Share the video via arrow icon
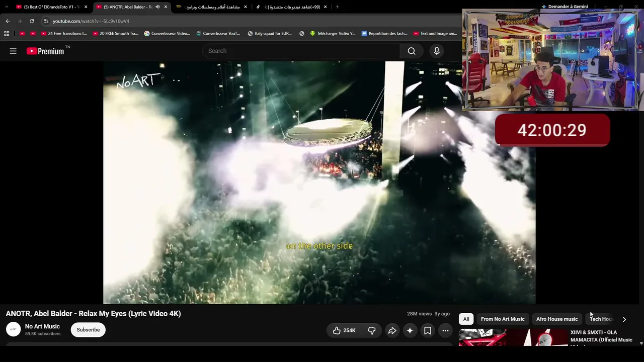Screen dimensions: 644x362 pyautogui.click(x=392, y=330)
